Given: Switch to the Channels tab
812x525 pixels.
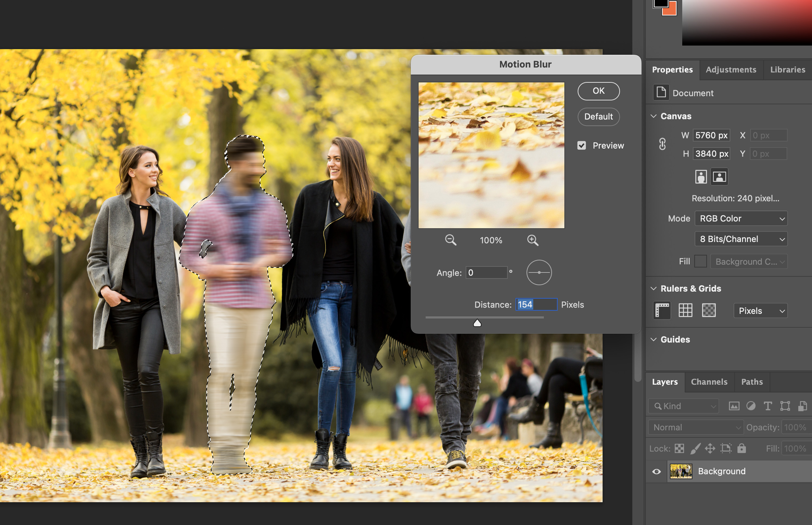Looking at the screenshot, I should [x=709, y=382].
